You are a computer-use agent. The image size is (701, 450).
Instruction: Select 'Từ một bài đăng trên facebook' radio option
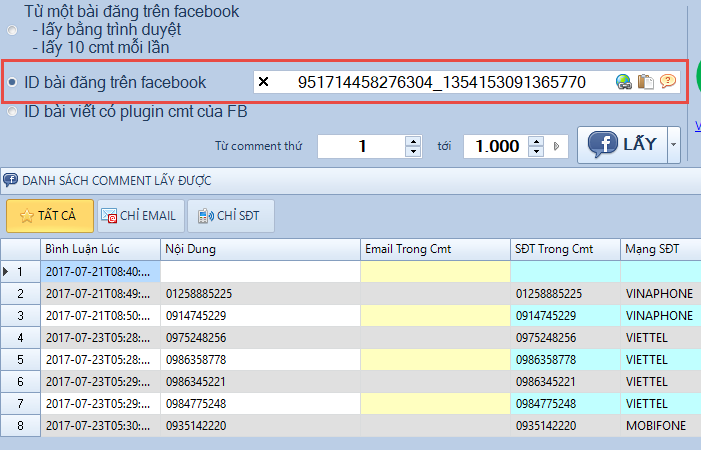(12, 31)
